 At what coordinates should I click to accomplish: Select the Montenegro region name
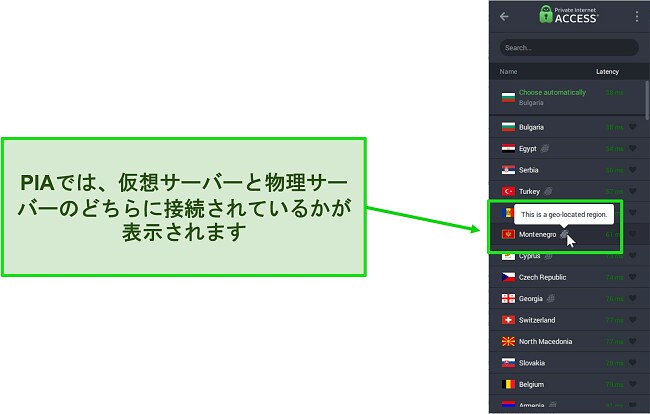(538, 235)
